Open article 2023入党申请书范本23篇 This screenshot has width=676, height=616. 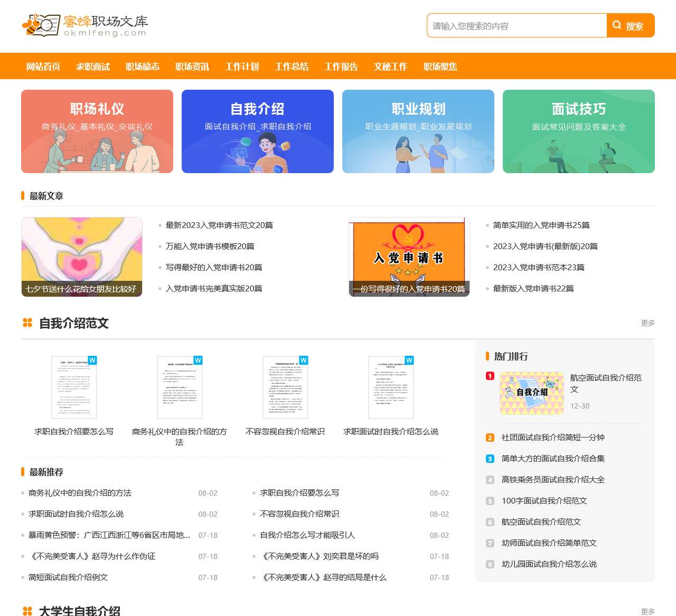[x=539, y=268]
